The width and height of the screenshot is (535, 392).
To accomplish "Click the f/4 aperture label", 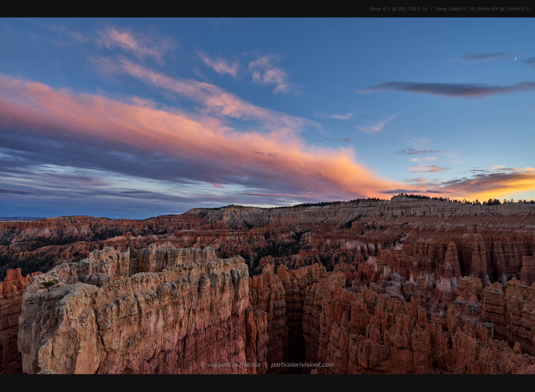I will click(x=495, y=9).
